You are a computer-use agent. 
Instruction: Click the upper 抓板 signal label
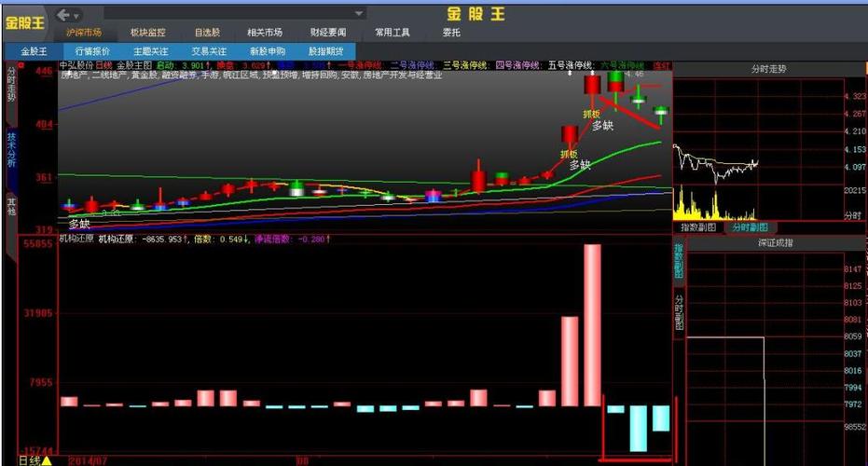[x=591, y=115]
